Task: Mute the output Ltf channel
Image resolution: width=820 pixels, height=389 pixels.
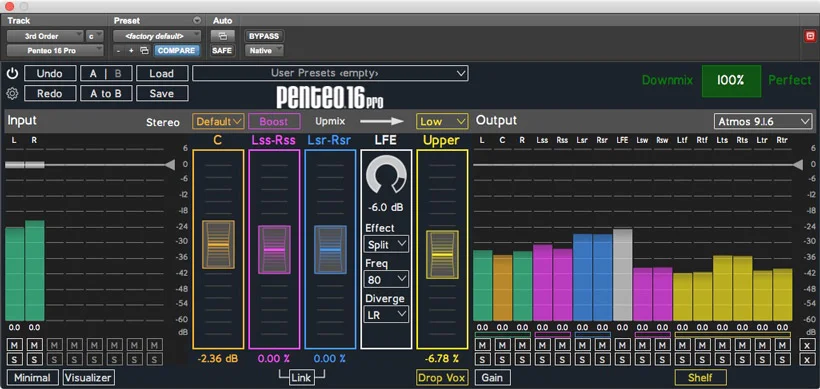Action: tap(682, 345)
